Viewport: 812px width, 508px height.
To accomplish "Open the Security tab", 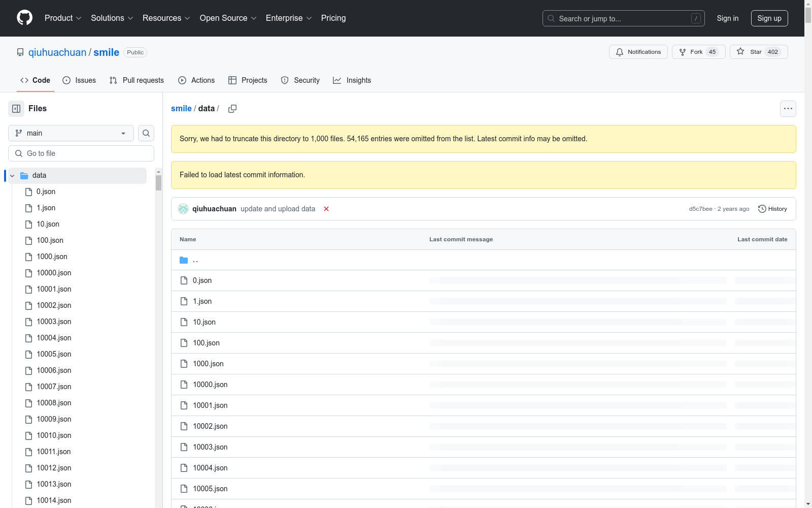I will pos(300,80).
